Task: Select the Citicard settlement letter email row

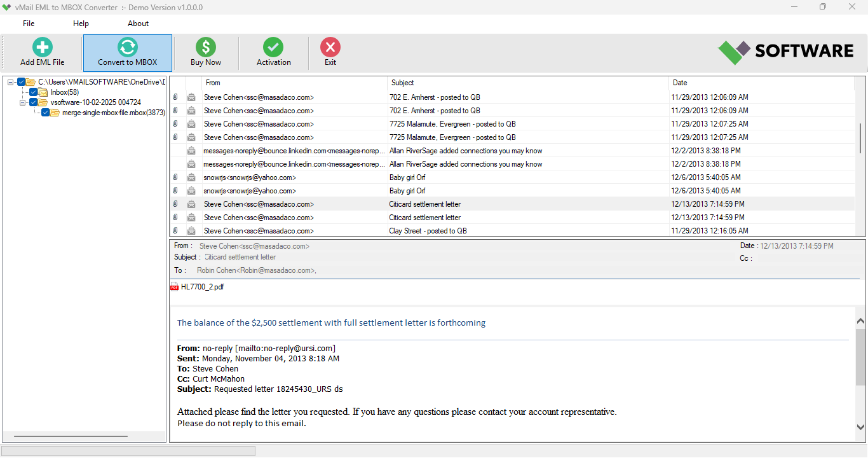Action: (x=424, y=204)
